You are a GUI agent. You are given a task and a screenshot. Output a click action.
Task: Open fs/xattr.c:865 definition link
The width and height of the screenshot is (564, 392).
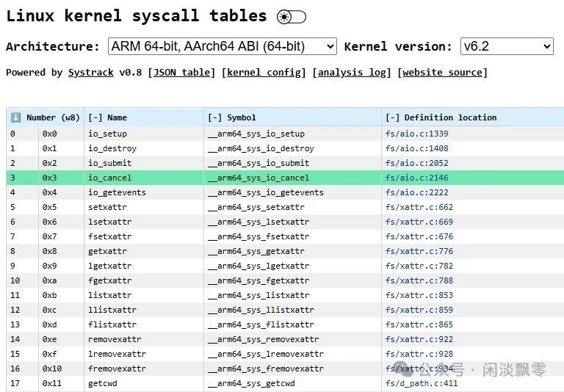(x=419, y=324)
